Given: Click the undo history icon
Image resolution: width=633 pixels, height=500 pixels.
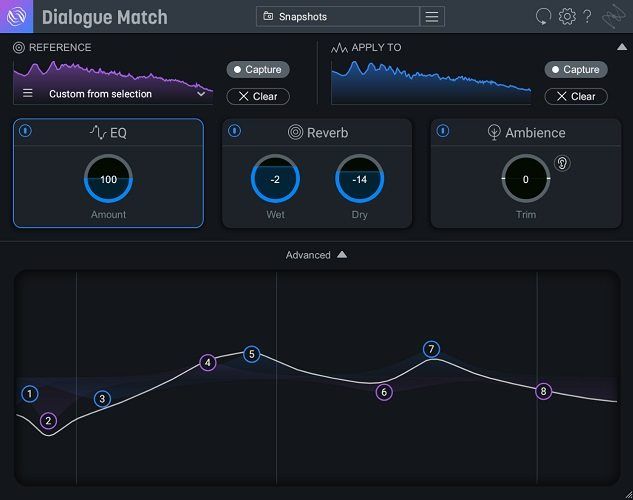Looking at the screenshot, I should pos(544,16).
